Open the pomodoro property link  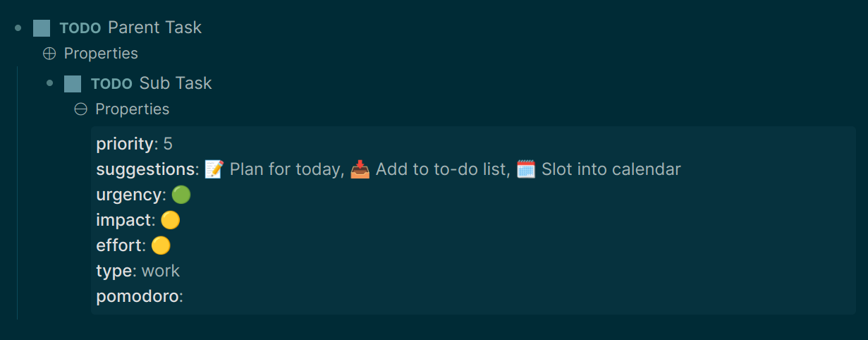(137, 296)
